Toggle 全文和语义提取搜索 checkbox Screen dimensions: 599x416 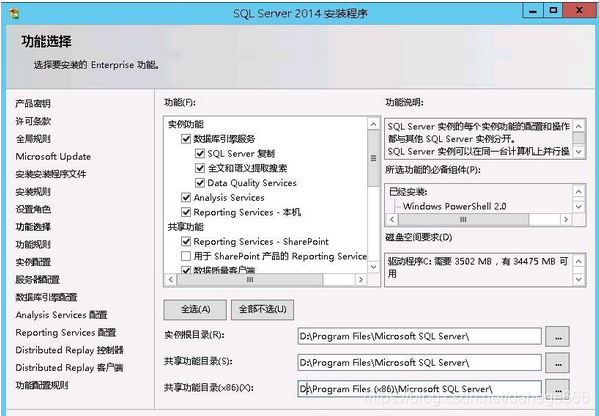click(200, 168)
